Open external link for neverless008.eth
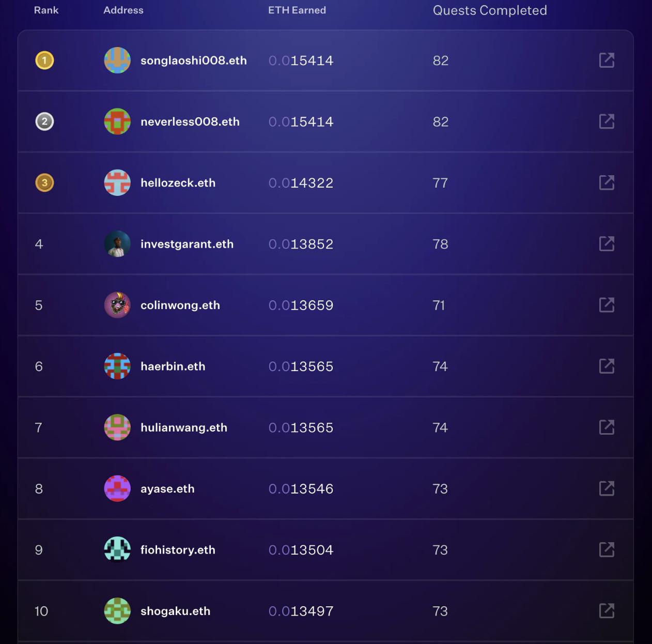This screenshot has height=644, width=652. pos(607,122)
